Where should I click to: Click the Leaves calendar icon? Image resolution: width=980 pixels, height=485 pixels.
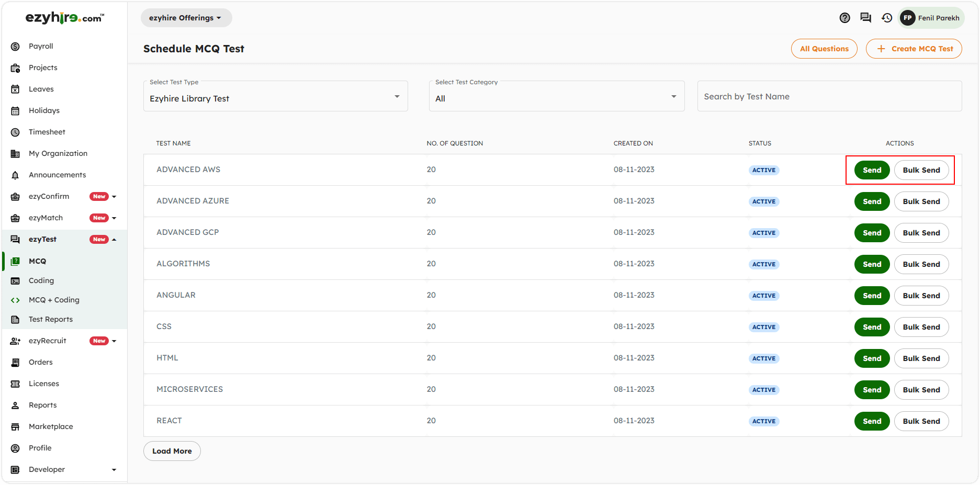click(15, 89)
